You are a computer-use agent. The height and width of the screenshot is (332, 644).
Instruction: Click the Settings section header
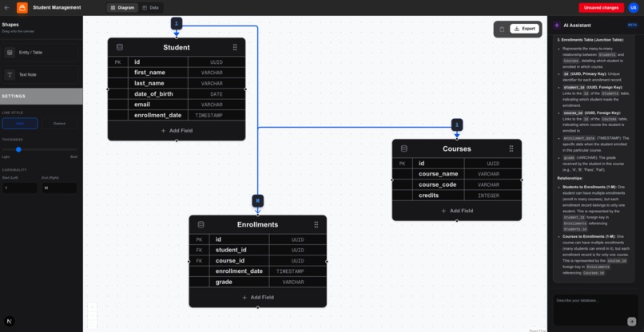(x=41, y=96)
